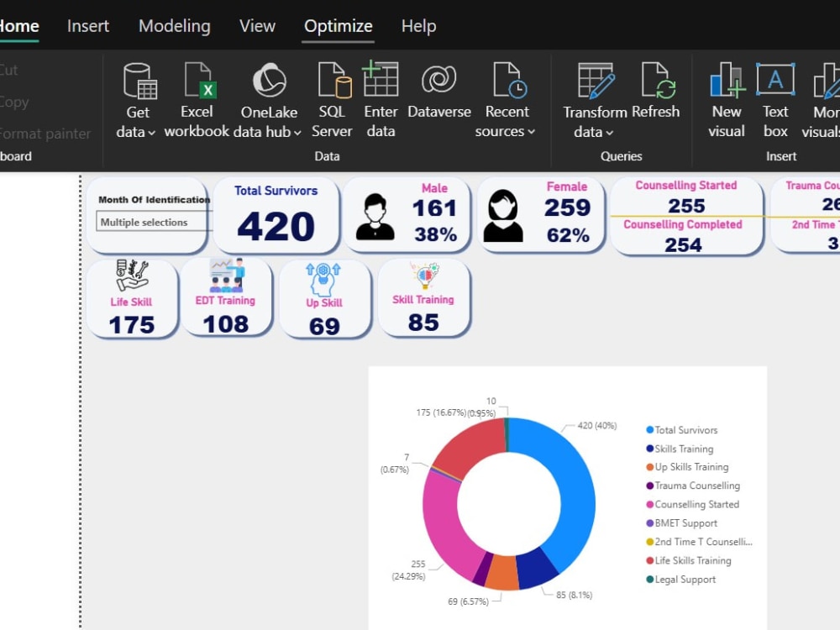The image size is (840, 630).
Task: Switch to the Home ribbon tab
Action: pos(18,26)
